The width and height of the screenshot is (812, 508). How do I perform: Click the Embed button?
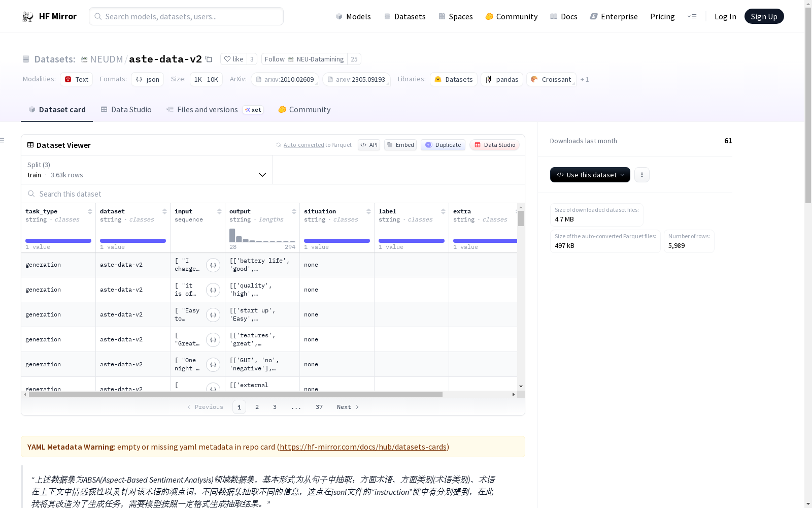click(400, 145)
